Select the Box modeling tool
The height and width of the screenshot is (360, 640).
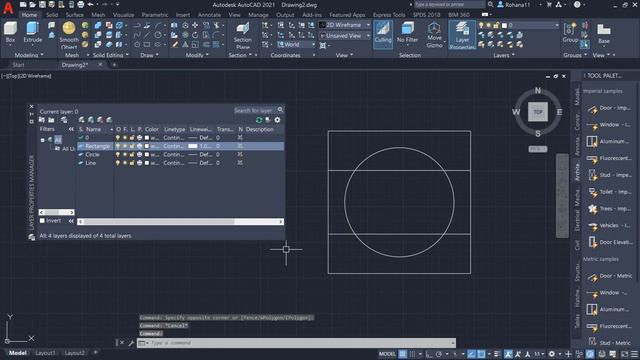pos(10,32)
